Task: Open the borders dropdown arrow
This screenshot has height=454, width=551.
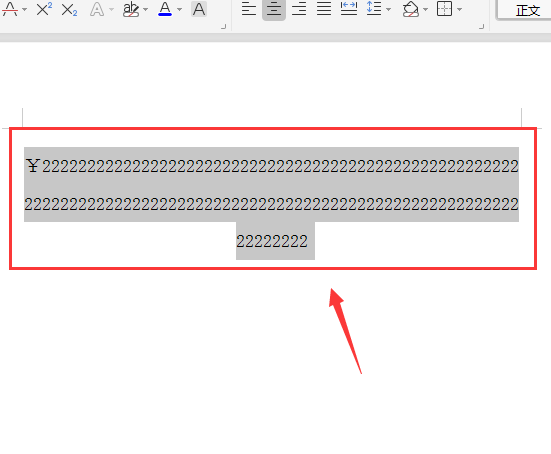Action: point(460,9)
